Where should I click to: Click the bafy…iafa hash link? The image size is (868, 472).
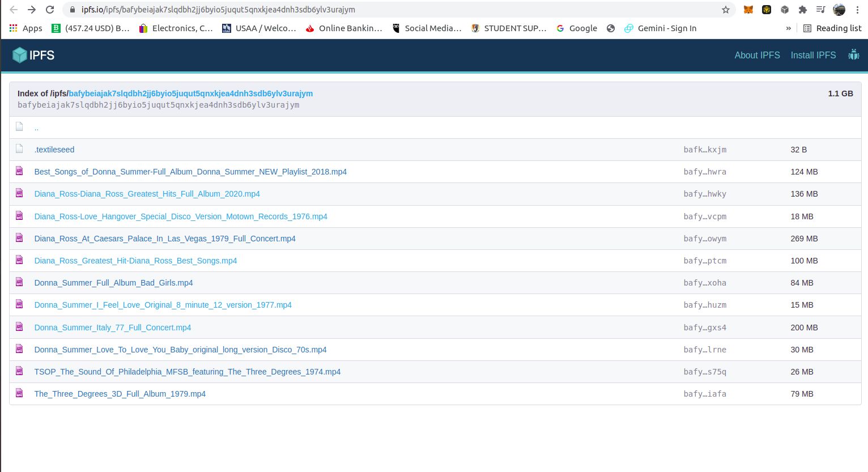coord(705,394)
